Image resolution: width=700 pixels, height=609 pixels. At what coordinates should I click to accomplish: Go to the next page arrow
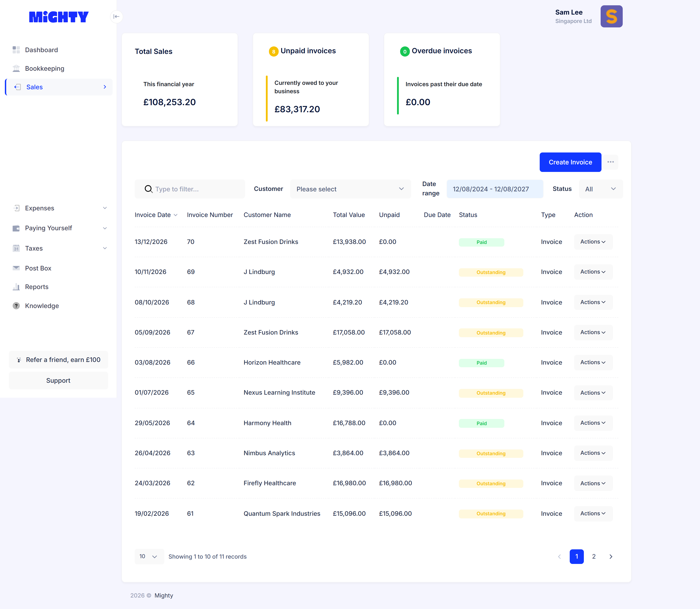(x=611, y=557)
